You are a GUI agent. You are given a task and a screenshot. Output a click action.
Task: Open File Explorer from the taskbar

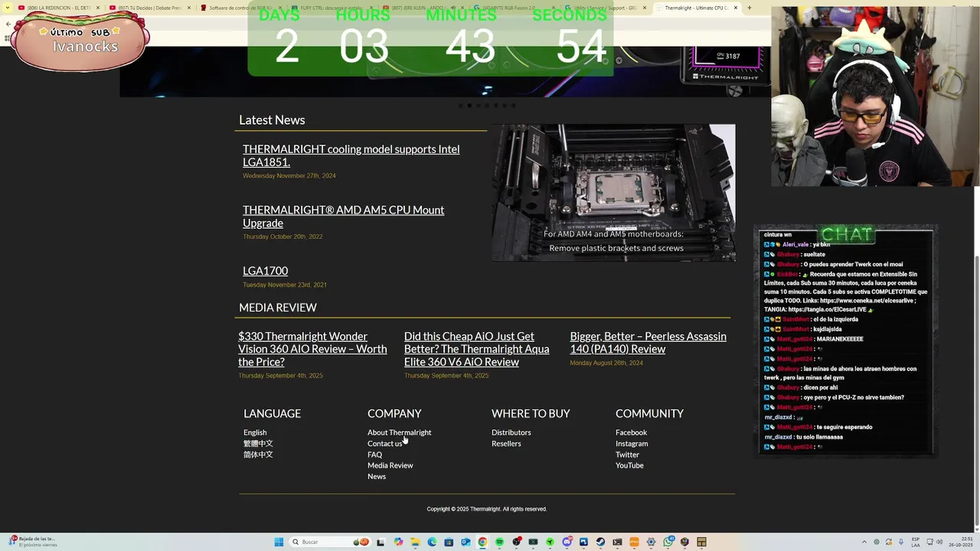tap(415, 542)
